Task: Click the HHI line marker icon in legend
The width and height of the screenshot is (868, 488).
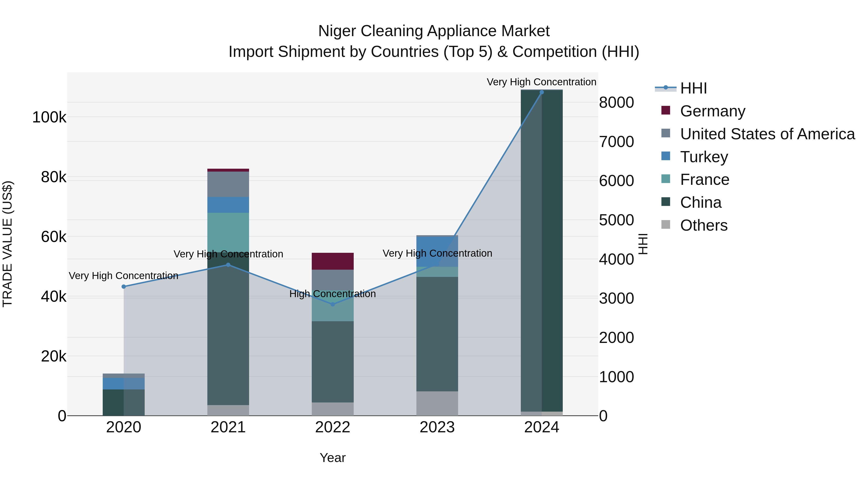Action: 666,87
